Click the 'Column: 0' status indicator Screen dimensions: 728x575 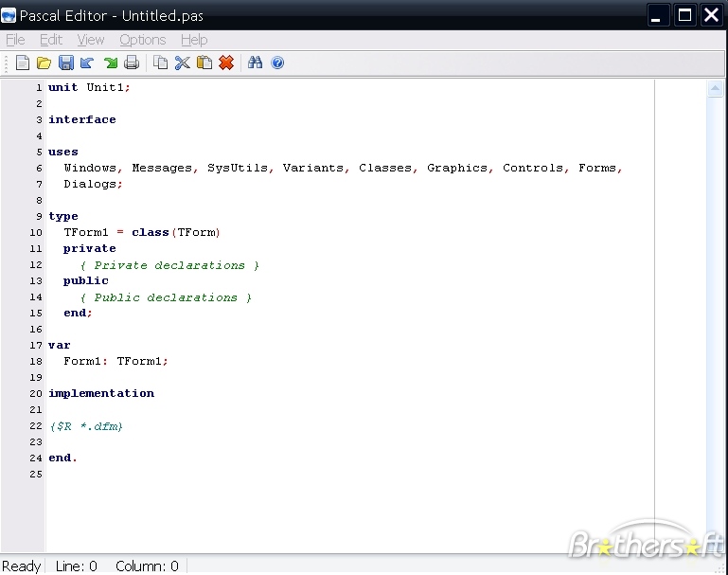[147, 566]
